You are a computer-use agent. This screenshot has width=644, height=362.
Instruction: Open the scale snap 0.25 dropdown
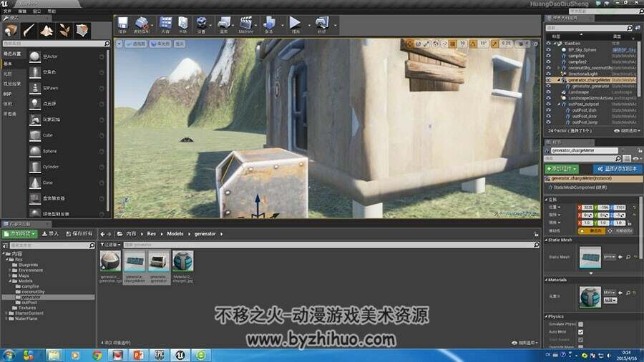pyautogui.click(x=507, y=44)
